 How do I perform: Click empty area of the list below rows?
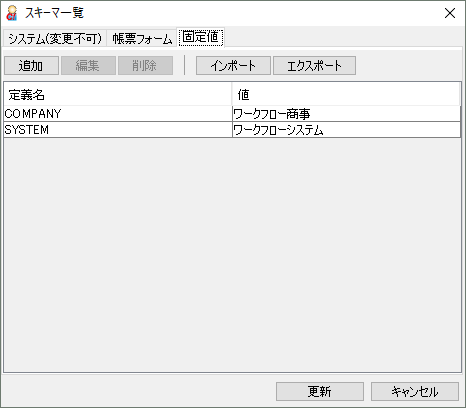tap(232, 255)
